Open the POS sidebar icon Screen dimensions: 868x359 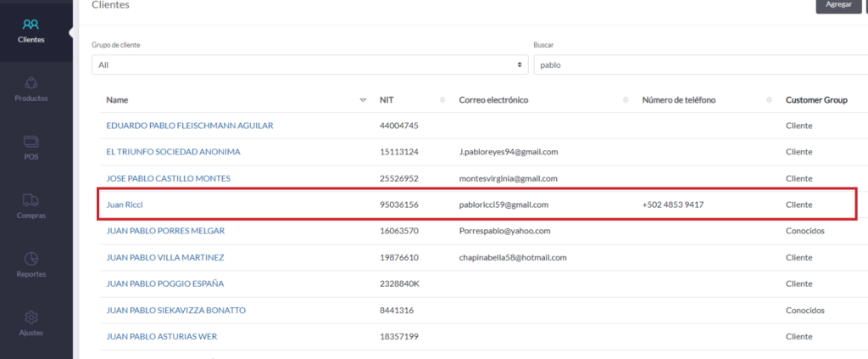point(31,142)
